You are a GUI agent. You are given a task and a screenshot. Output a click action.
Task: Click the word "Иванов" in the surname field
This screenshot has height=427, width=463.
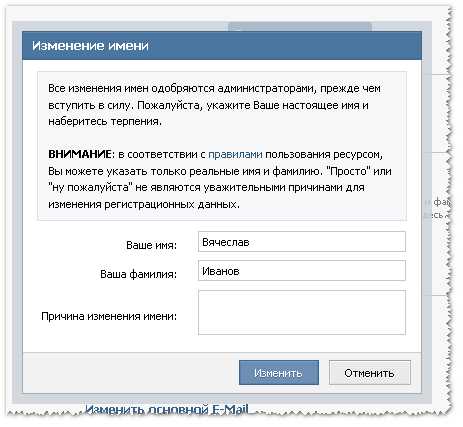pyautogui.click(x=221, y=271)
